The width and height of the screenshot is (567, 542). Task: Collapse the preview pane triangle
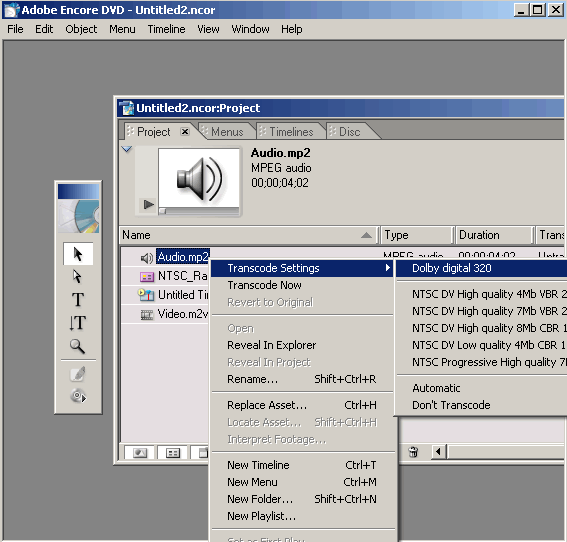point(127,149)
